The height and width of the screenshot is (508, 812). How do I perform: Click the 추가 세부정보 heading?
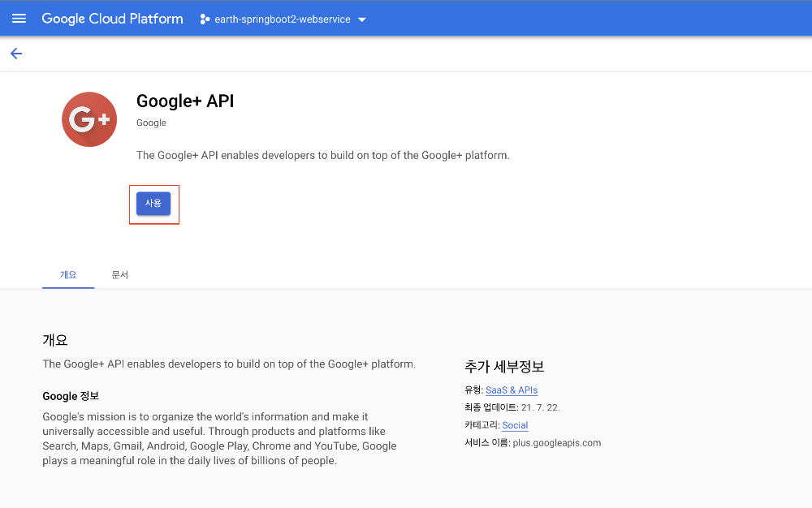[504, 366]
